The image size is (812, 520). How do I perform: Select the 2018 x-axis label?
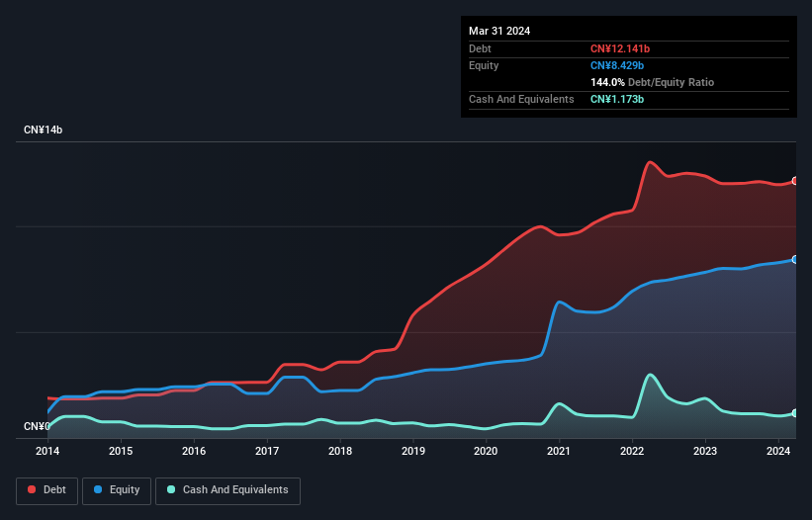tap(340, 451)
